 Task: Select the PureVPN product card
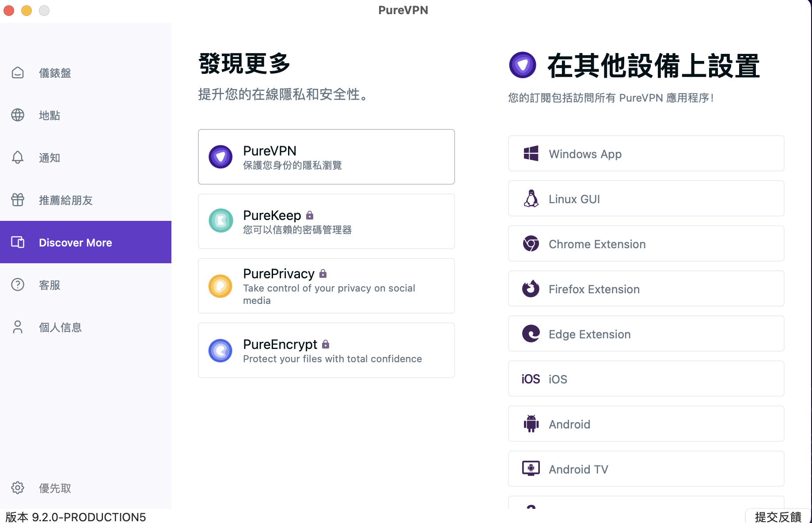pyautogui.click(x=326, y=157)
